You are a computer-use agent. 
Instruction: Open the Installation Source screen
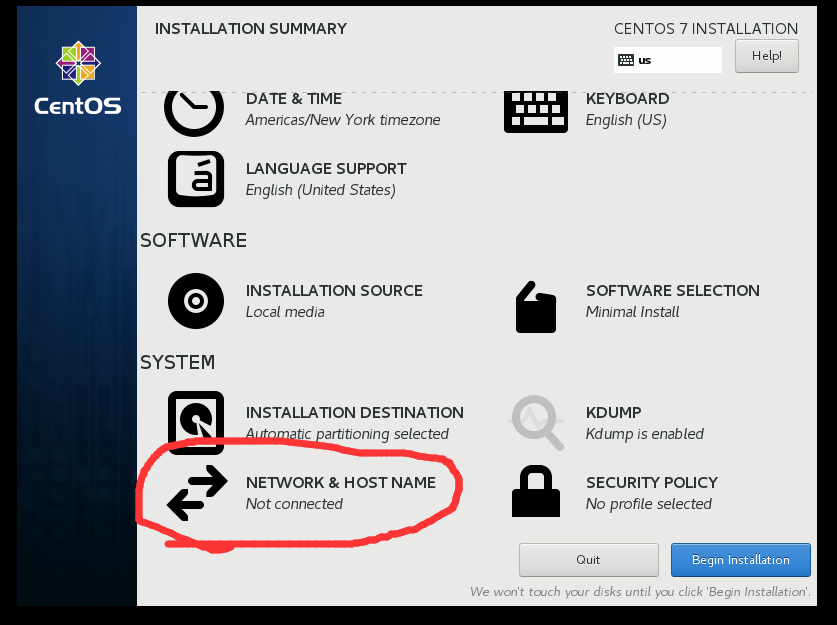point(334,290)
